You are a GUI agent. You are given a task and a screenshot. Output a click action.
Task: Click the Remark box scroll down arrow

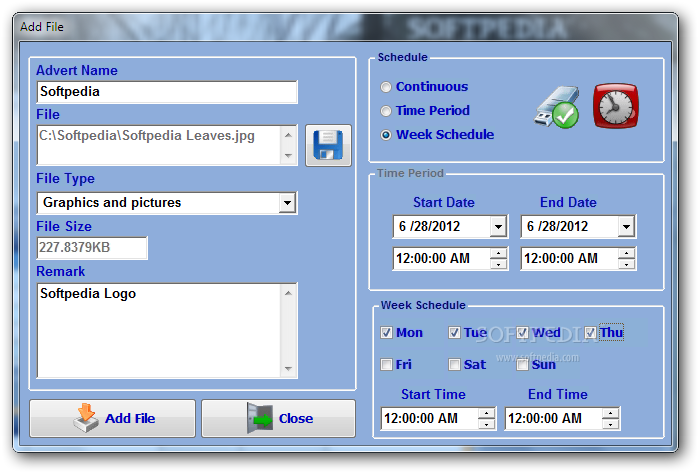[288, 368]
